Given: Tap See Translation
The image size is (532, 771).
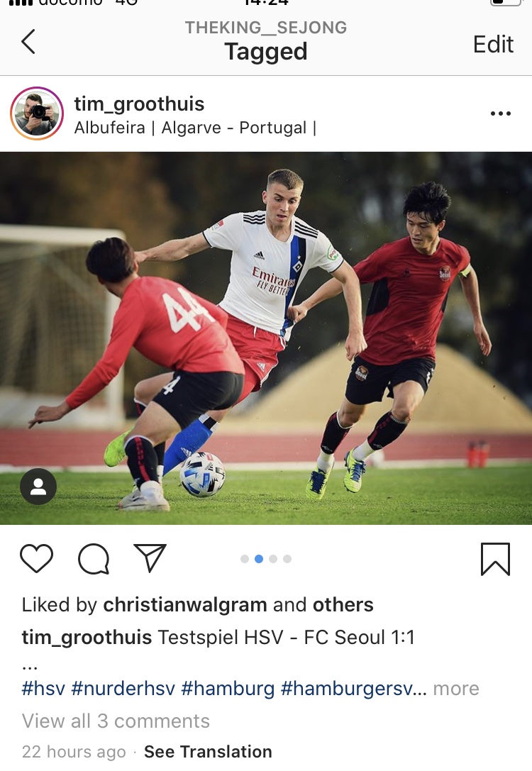Looking at the screenshot, I should (208, 751).
